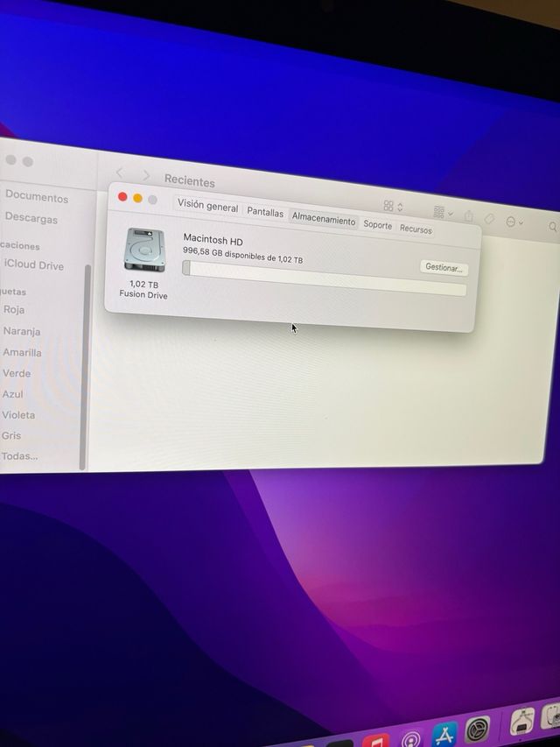
Task: Click the Macintosh HD hard drive icon
Action: 144,250
